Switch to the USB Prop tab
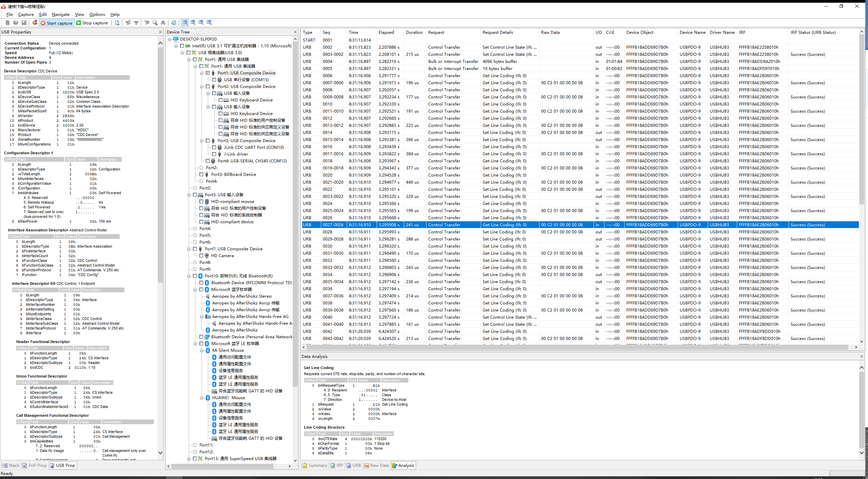The height and width of the screenshot is (479, 868). pyautogui.click(x=63, y=465)
